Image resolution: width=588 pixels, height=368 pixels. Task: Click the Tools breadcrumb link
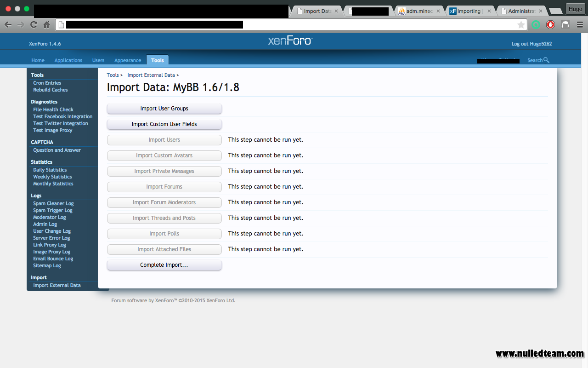113,75
